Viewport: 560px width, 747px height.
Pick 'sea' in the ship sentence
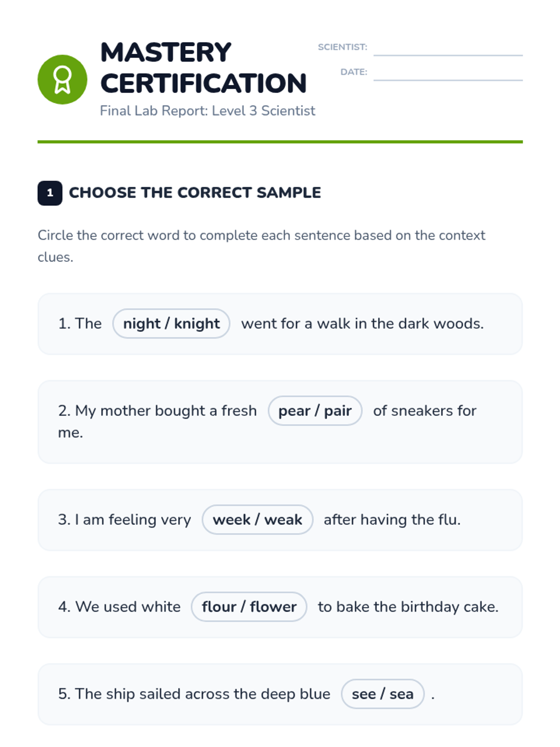tap(401, 694)
